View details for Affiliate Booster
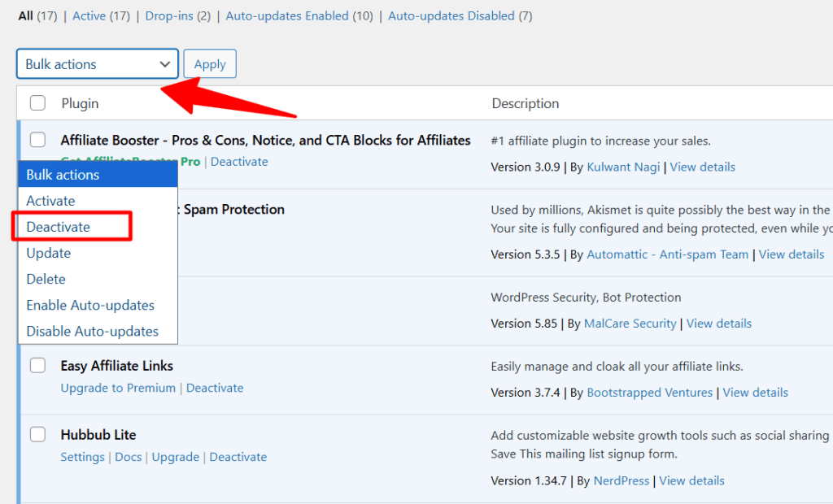Viewport: 833px width, 504px height. click(x=702, y=167)
